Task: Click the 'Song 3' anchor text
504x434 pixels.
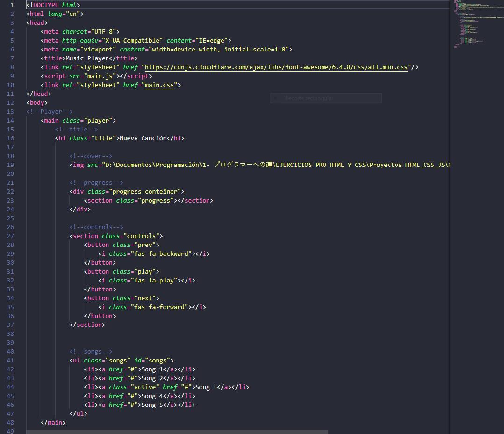Action: (x=207, y=387)
